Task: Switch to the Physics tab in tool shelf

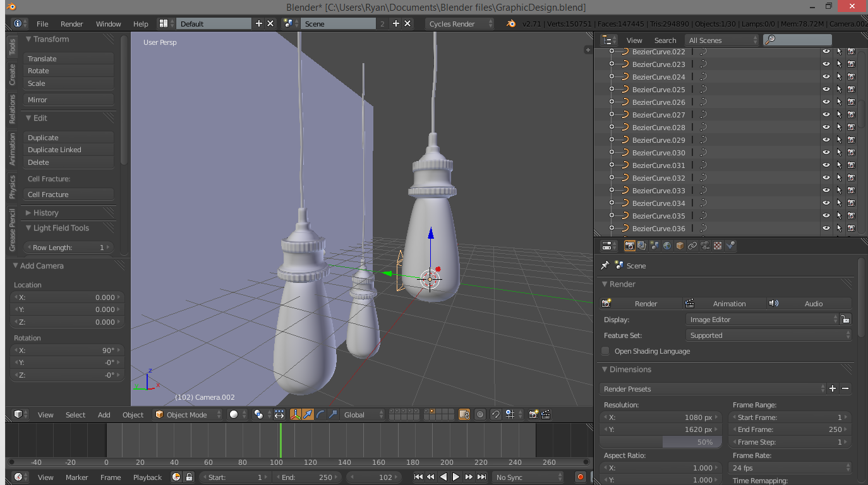Action: point(12,187)
